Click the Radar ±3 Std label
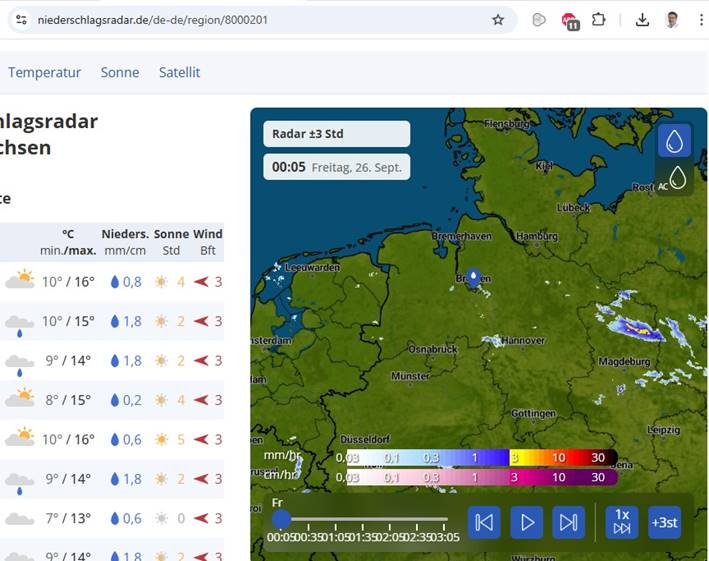The width and height of the screenshot is (709, 561). click(336, 134)
